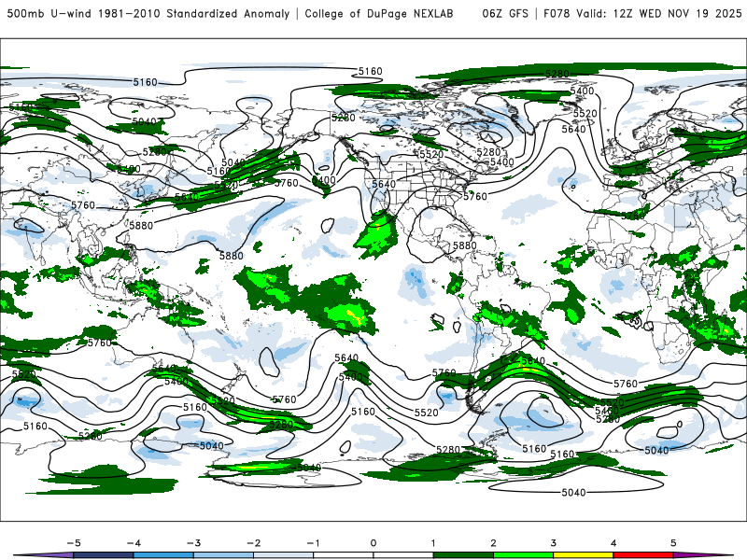Click the 5640 contour label over the western US
Viewport: 747px width, 560px height.
[384, 184]
